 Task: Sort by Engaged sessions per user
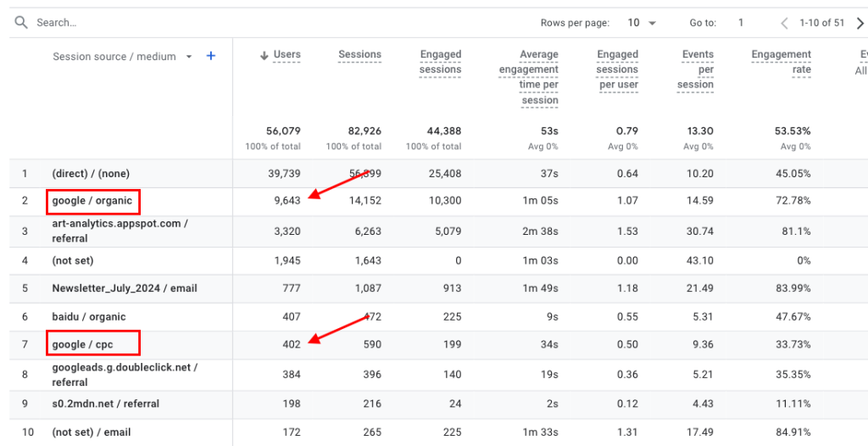617,70
